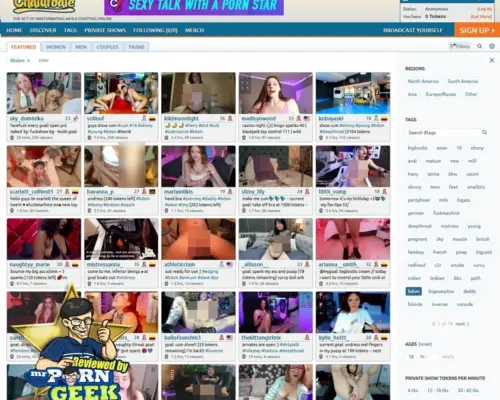Open PRIVATE SHOWS in navigation bar
500x400 pixels.
click(x=105, y=30)
